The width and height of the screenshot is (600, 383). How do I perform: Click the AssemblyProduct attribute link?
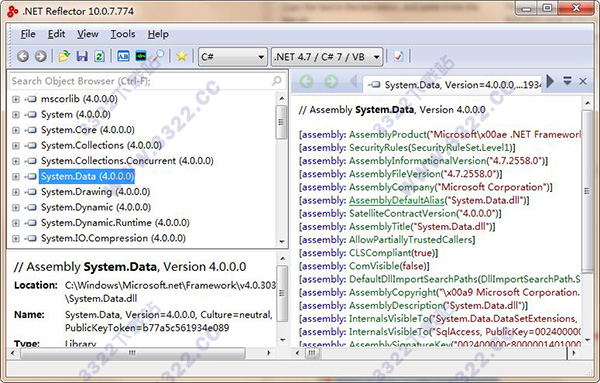pyautogui.click(x=387, y=134)
